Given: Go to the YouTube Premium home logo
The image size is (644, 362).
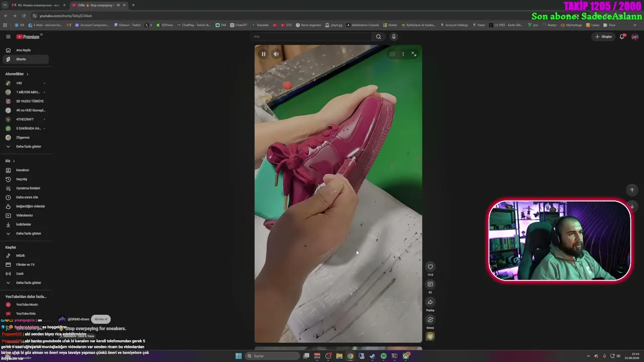Looking at the screenshot, I should (29, 37).
